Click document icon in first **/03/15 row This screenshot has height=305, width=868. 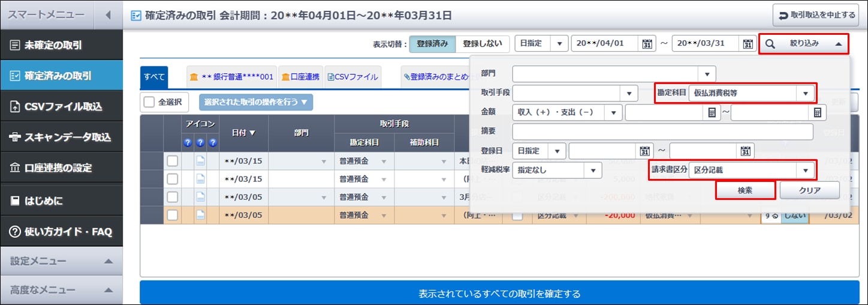pyautogui.click(x=201, y=162)
